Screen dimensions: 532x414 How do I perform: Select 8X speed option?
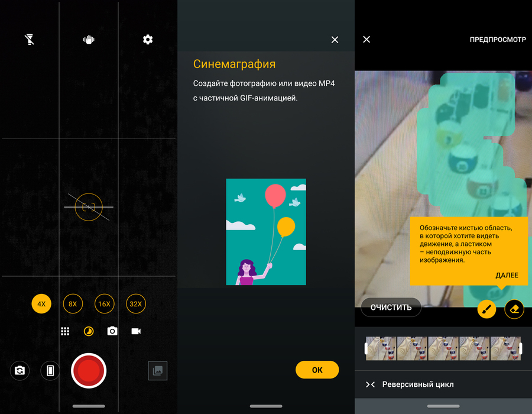pos(73,304)
